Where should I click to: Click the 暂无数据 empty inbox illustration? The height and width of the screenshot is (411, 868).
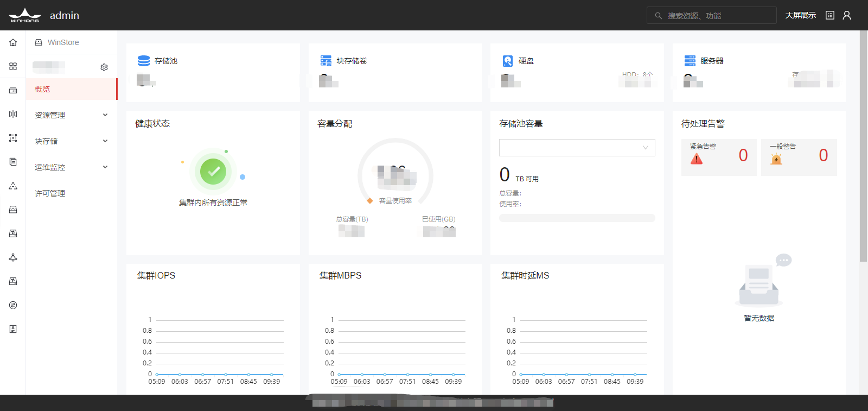[x=763, y=280]
